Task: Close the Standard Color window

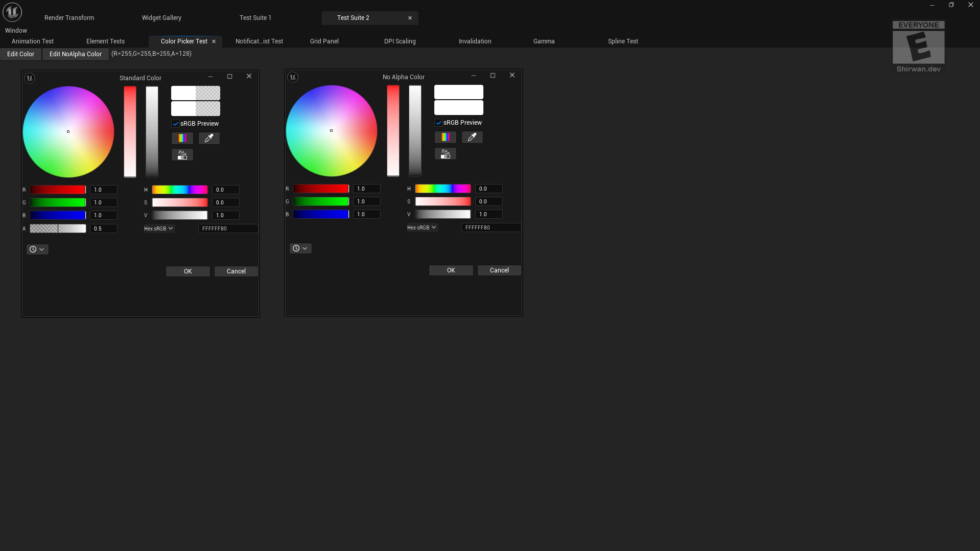Action: 249,76
